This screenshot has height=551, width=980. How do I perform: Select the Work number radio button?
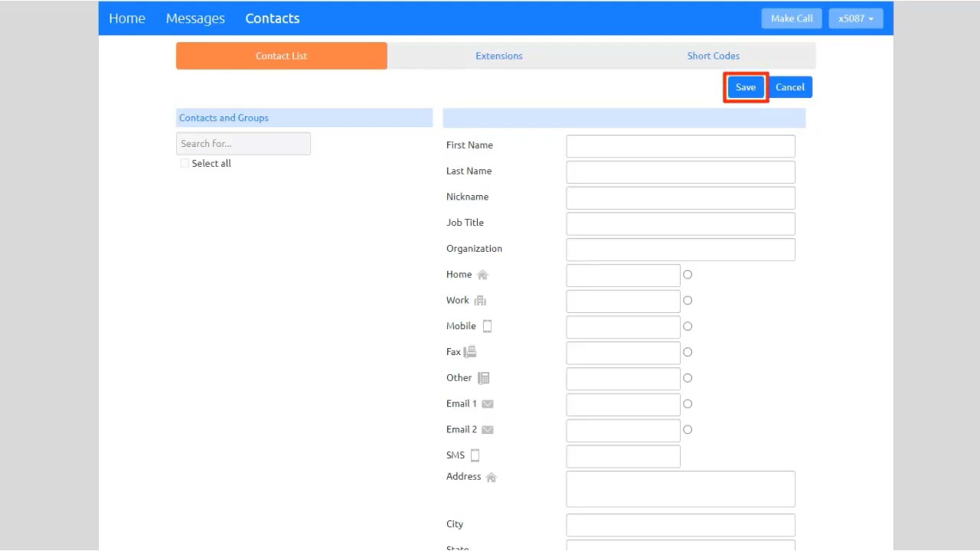tap(688, 301)
